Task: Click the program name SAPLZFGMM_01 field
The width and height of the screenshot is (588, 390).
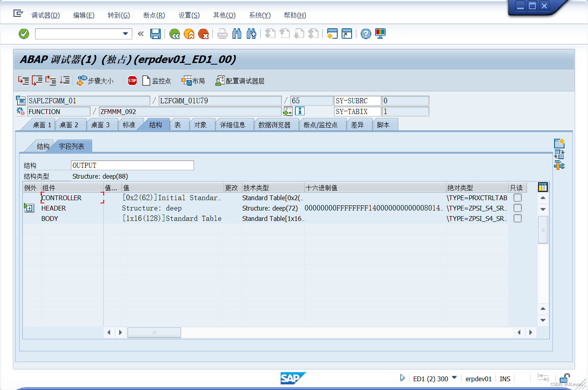Action: point(88,101)
